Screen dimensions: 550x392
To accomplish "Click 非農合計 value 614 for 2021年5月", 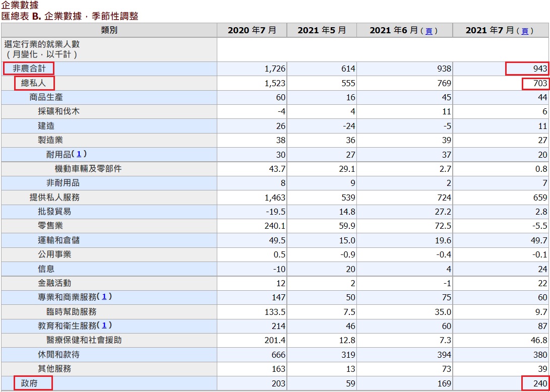I will coord(349,69).
